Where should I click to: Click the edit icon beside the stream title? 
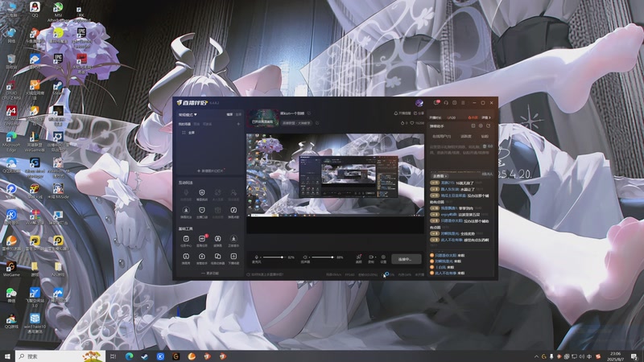tap(309, 113)
